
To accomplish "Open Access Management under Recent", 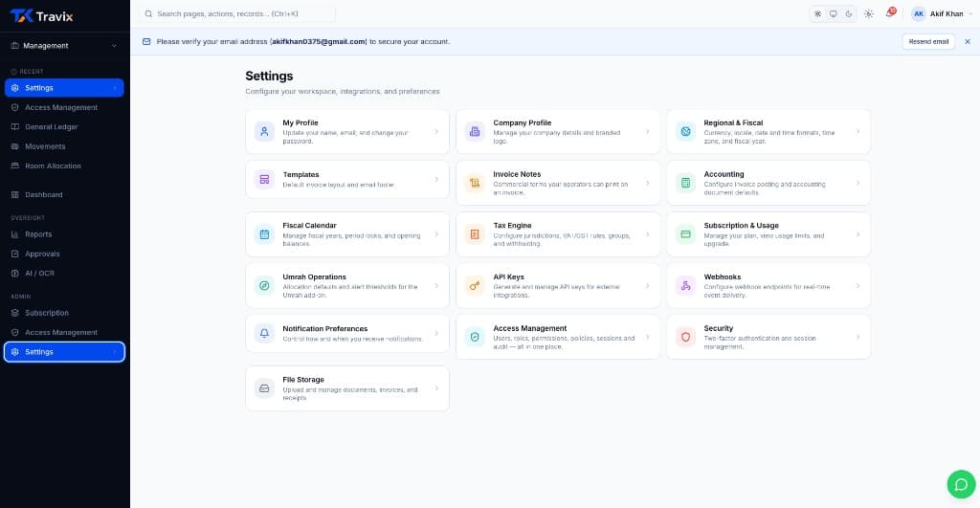I will coord(64,107).
